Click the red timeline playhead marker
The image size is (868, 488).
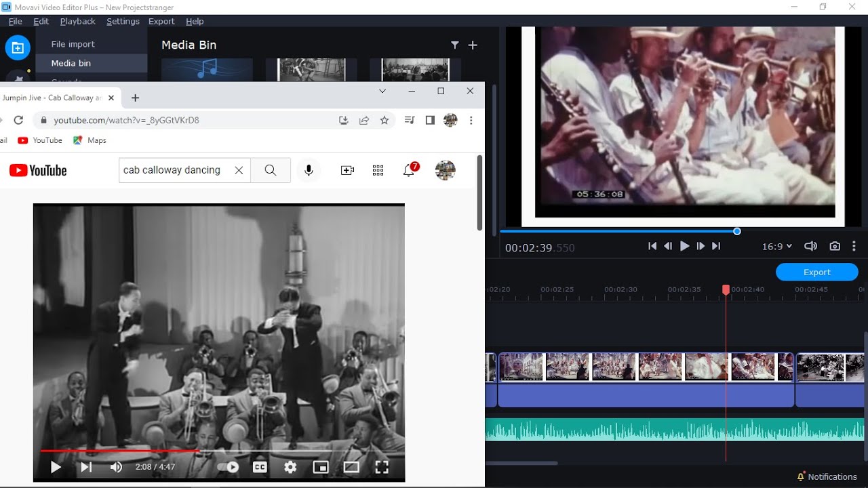coord(726,290)
